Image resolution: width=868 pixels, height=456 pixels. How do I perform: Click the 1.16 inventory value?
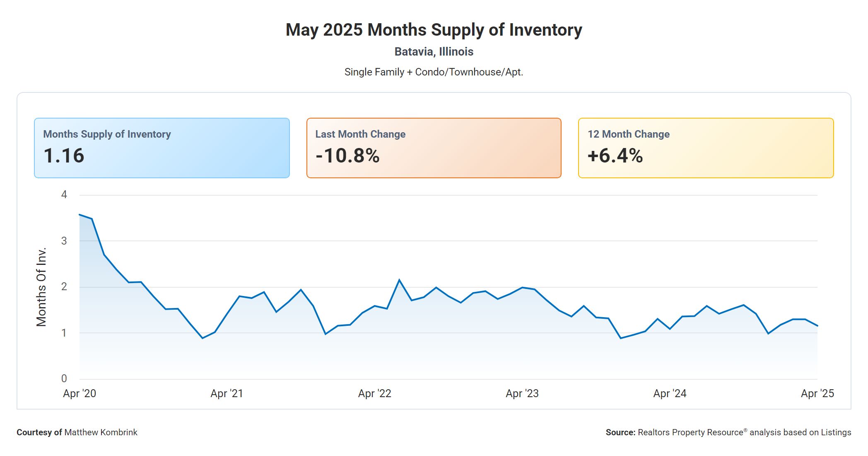(x=64, y=156)
